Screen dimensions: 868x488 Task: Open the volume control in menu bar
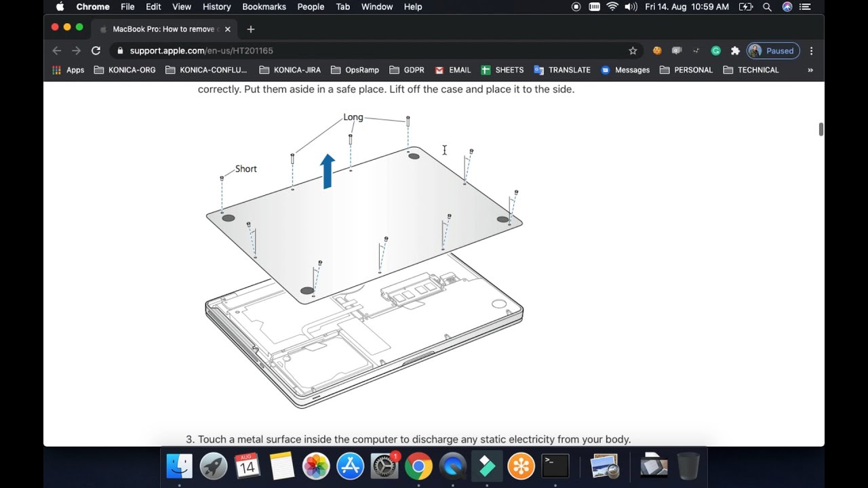coord(631,7)
